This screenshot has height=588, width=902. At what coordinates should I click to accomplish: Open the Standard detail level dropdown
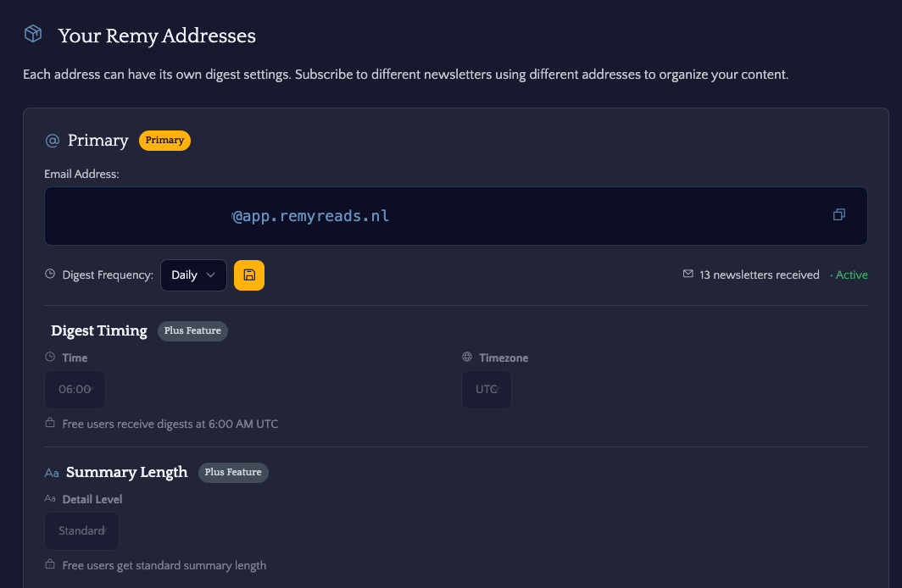(x=81, y=531)
